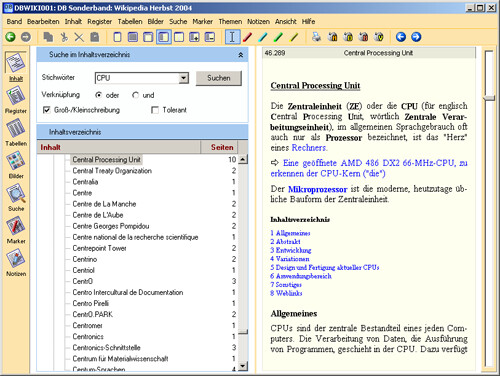Open the Tabellen sidebar panel
Screen dimensions: 500x376
pyautogui.click(x=16, y=132)
